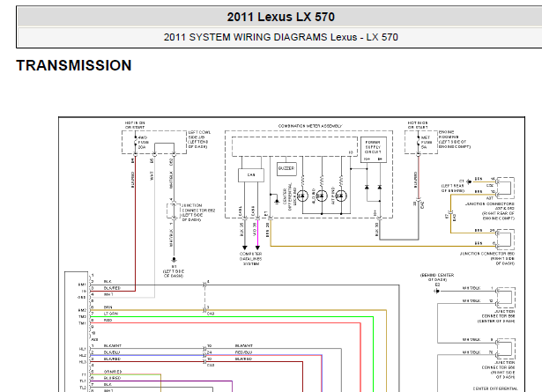Viewport: 542px width, 392px height.
Task: Click the arrowhead under the violet CANH wire
Action: pos(257,248)
